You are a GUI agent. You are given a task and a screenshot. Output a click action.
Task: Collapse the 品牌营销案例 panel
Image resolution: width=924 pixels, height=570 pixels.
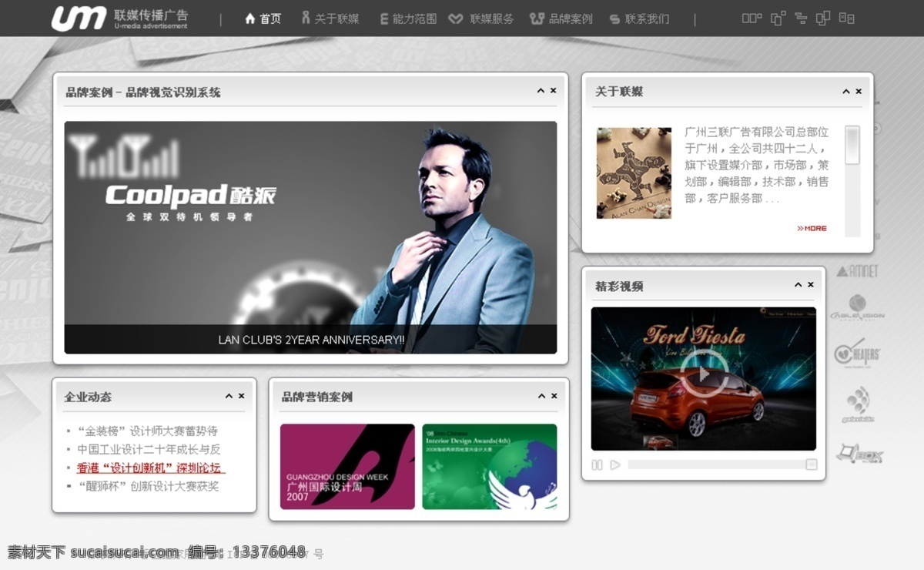[x=541, y=396]
